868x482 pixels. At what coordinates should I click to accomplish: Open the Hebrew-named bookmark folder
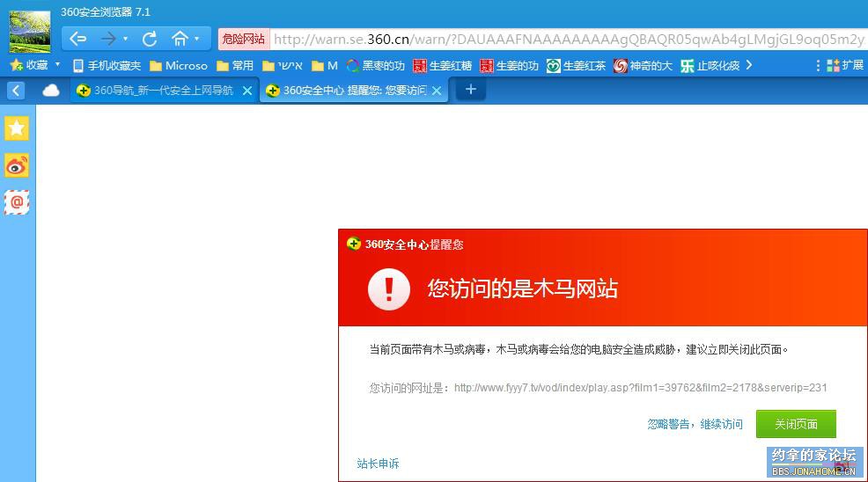pyautogui.click(x=283, y=66)
